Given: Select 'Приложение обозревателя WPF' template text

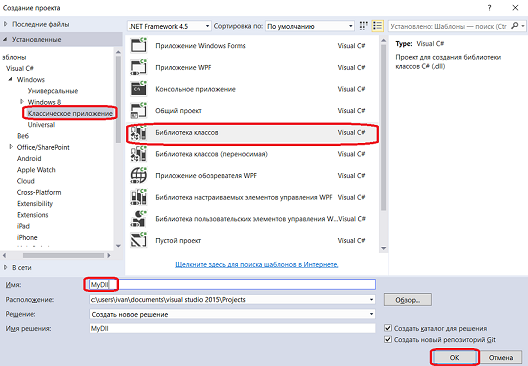Looking at the screenshot, I should (x=206, y=175).
